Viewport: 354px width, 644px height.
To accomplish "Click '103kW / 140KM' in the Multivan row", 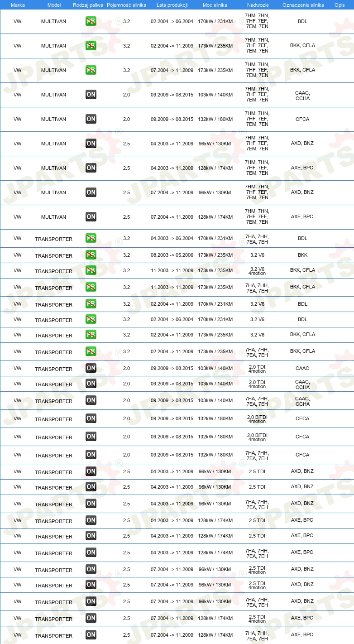I will (x=215, y=95).
